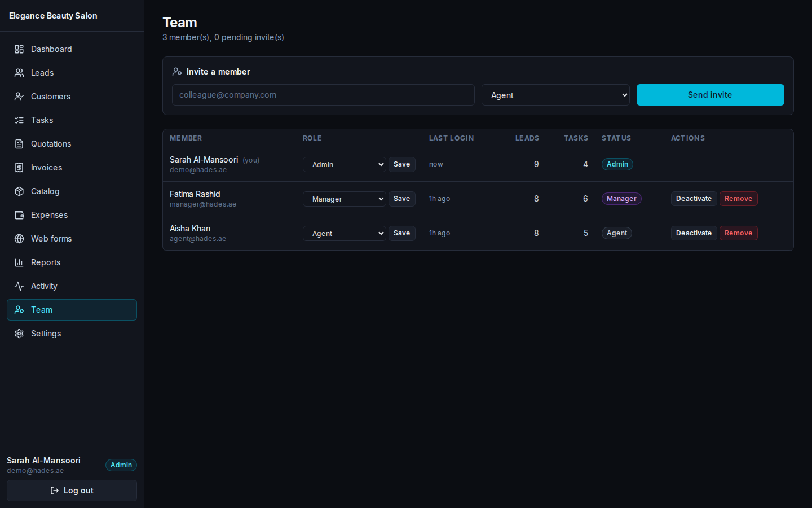Click the Reports bar chart icon
The width and height of the screenshot is (812, 508).
[x=19, y=262]
